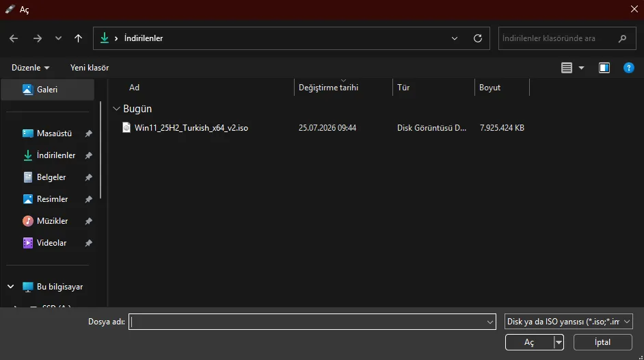Viewport: 644px width, 360px height.
Task: Toggle the preview pane
Action: point(604,68)
